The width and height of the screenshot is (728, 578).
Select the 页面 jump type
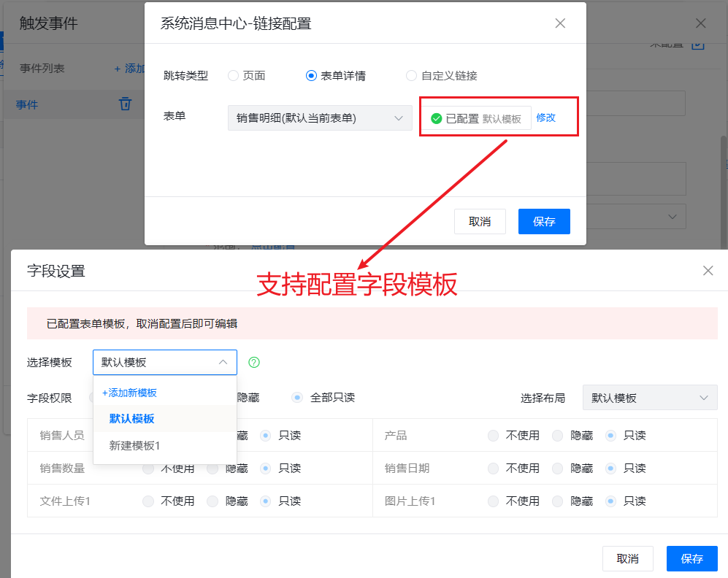[x=234, y=75]
